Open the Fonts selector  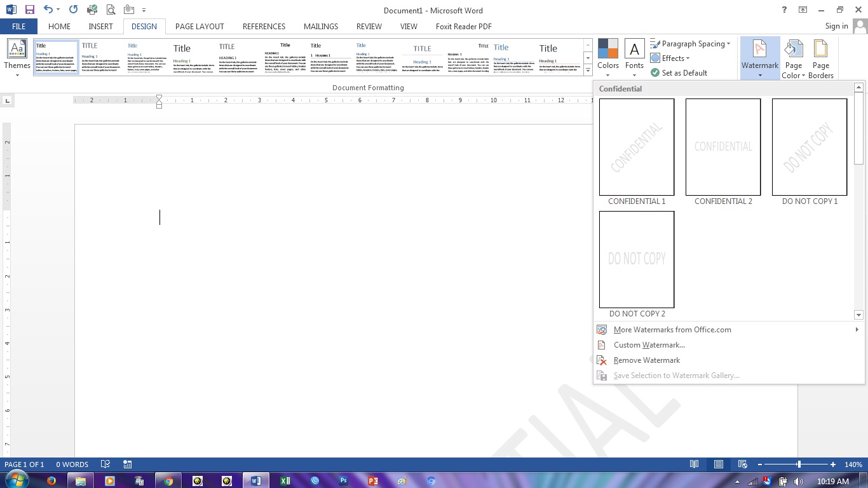(x=635, y=58)
